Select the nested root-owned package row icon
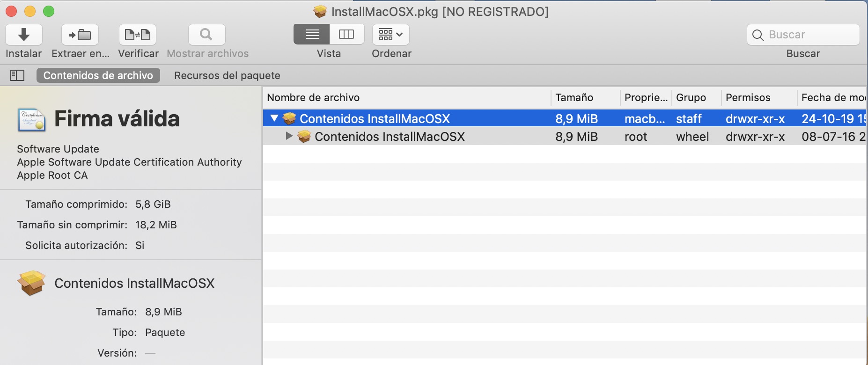Image resolution: width=868 pixels, height=365 pixels. [x=304, y=136]
